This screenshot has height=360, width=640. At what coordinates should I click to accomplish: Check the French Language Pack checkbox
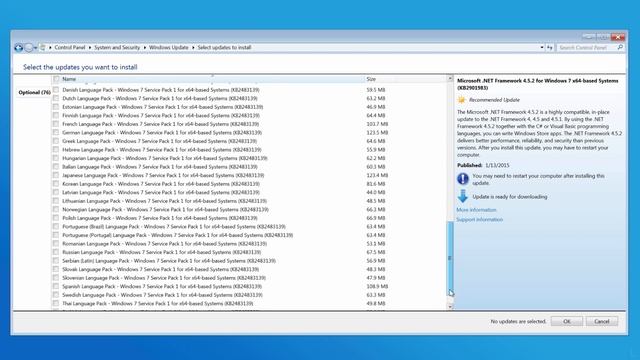point(56,124)
